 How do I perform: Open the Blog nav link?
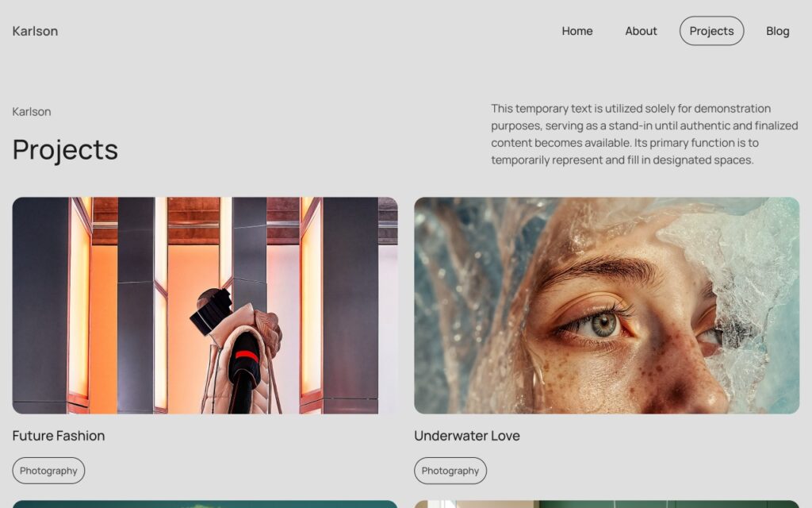pos(777,31)
